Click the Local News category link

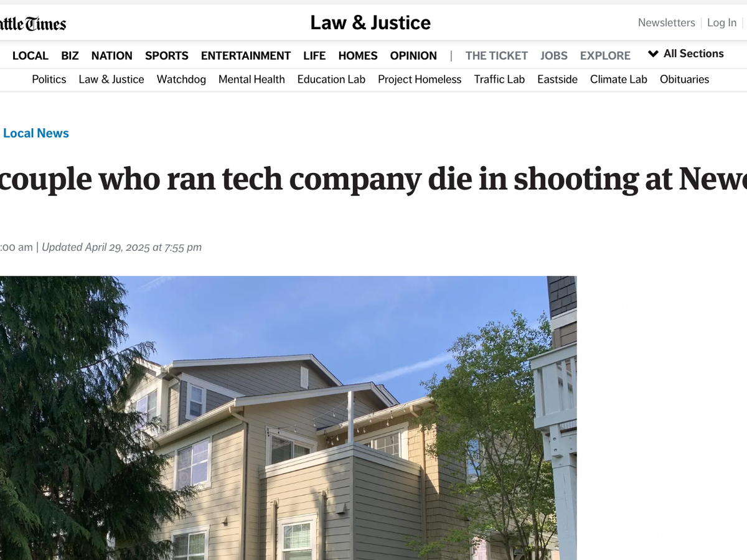pos(36,133)
